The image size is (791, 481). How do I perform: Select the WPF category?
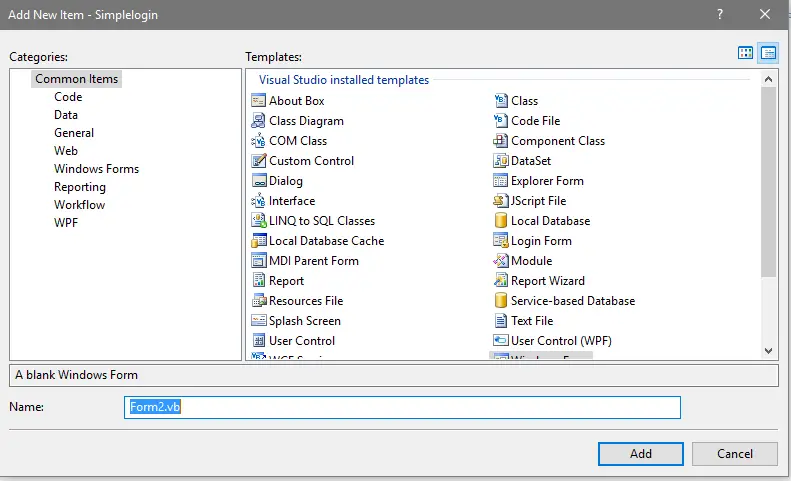[66, 223]
